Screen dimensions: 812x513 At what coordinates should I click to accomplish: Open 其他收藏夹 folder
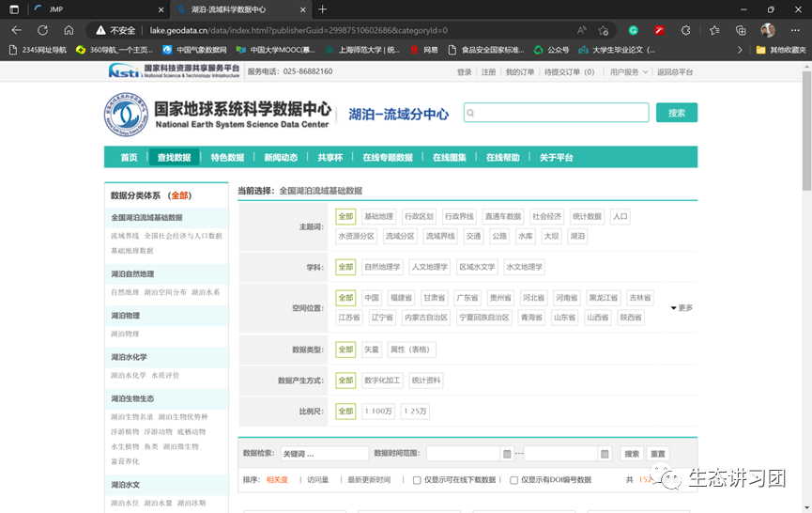781,50
